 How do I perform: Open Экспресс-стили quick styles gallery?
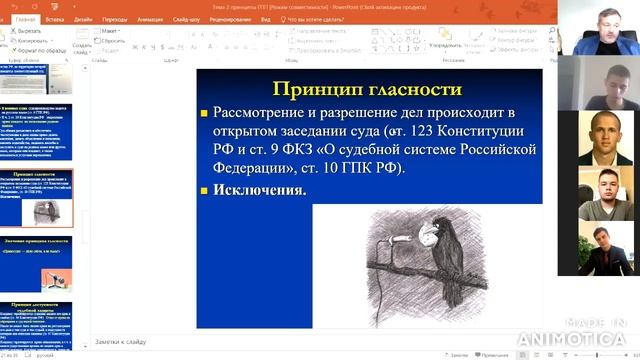coord(475,42)
